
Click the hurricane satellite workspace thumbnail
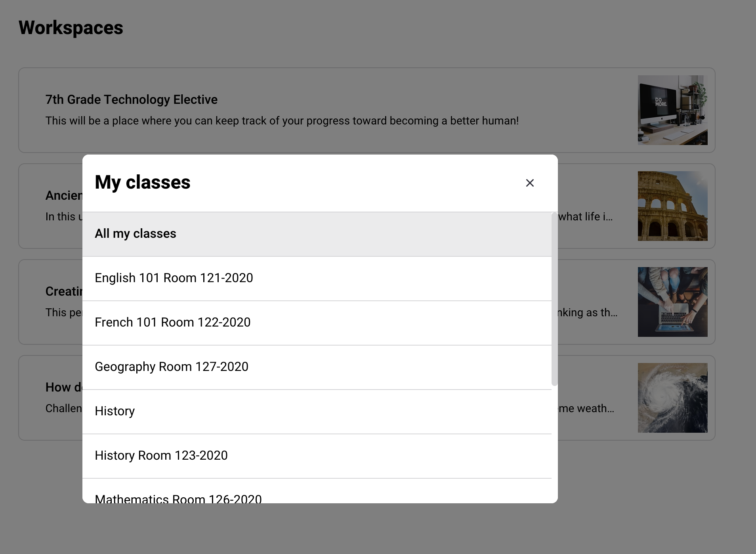[x=672, y=397]
